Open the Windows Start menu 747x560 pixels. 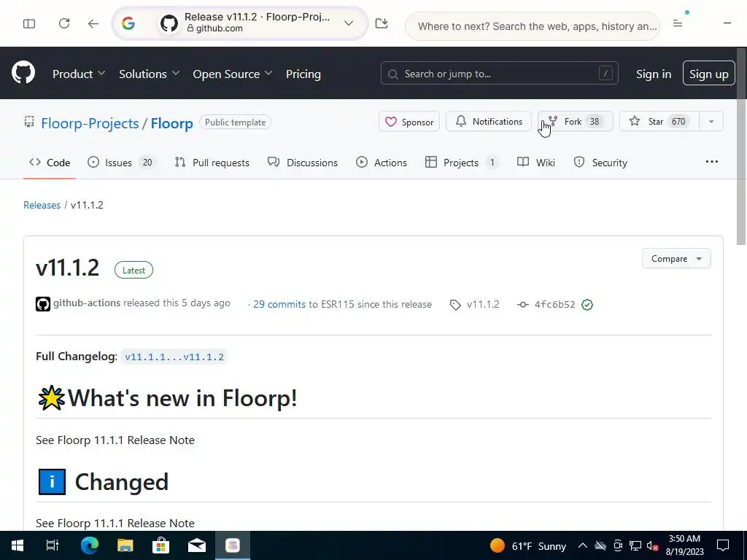click(18, 545)
